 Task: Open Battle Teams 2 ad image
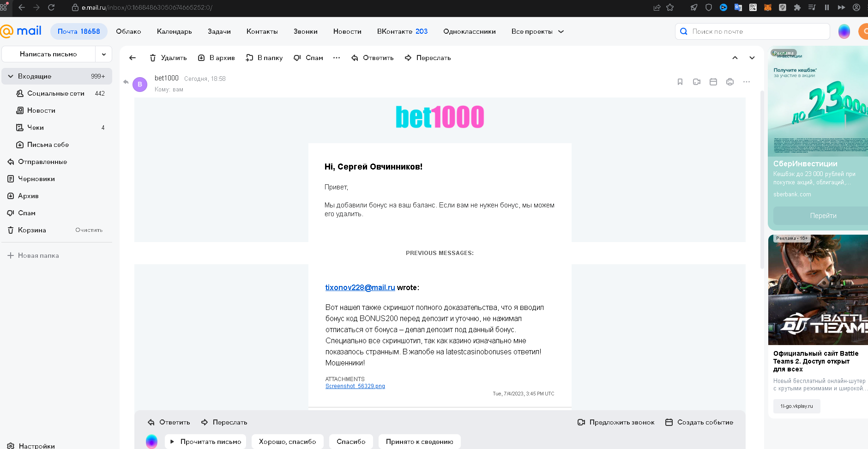pyautogui.click(x=818, y=290)
